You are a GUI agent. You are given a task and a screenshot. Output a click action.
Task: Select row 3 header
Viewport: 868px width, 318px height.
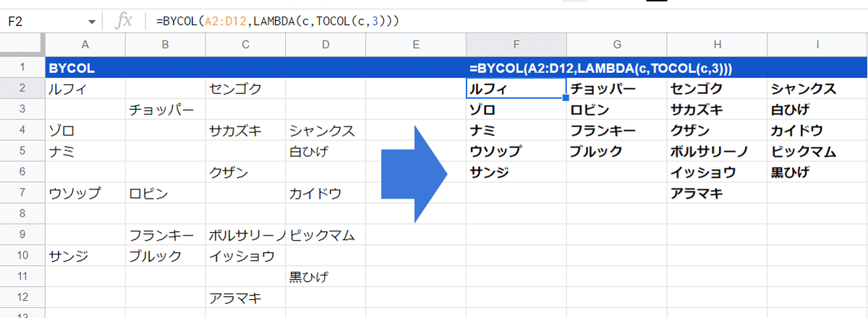coord(22,111)
